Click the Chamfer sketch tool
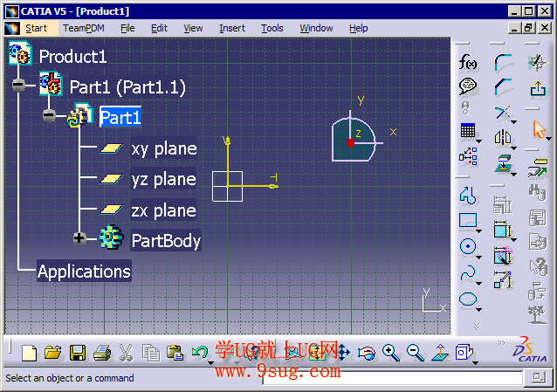This screenshot has width=557, height=392. 503,87
